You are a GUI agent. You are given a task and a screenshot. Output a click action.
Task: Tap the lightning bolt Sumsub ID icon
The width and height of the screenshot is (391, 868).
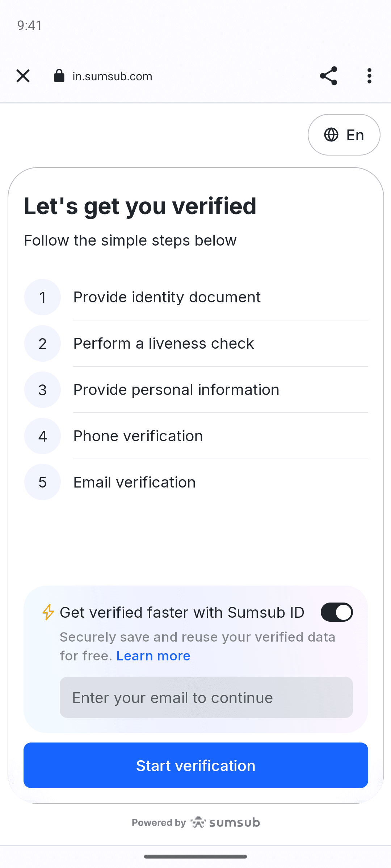pos(48,612)
